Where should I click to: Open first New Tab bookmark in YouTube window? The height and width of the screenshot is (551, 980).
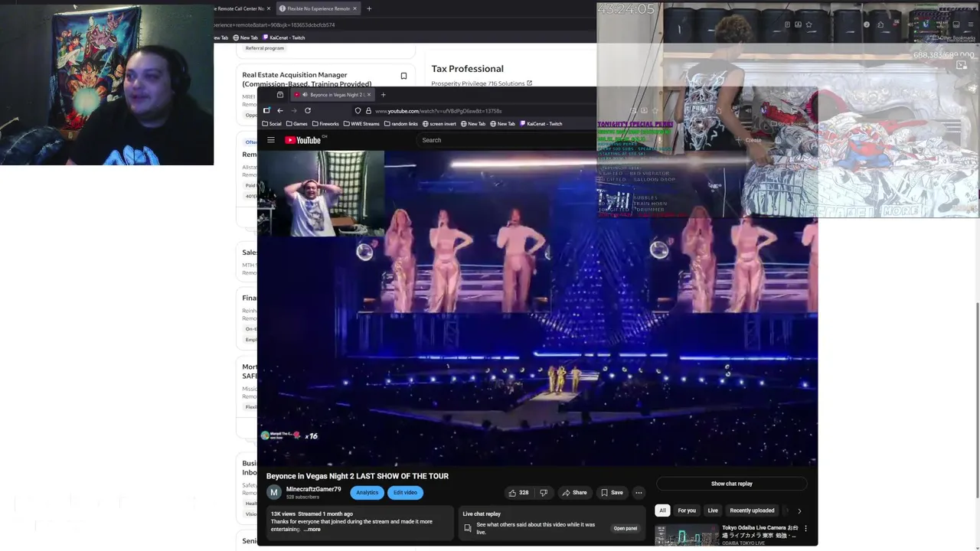point(472,124)
